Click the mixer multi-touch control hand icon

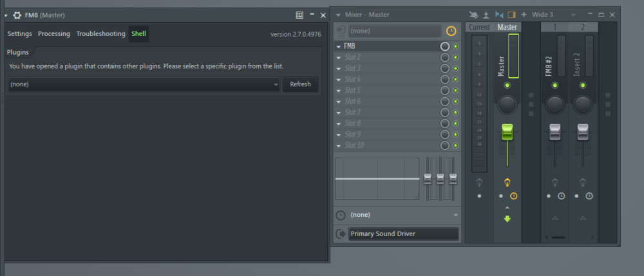[473, 15]
